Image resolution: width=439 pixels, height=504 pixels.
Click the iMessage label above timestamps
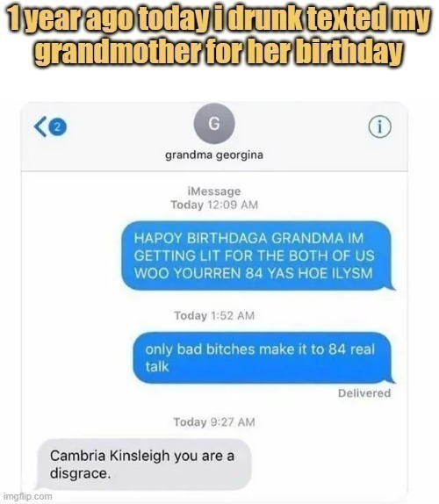[x=214, y=191]
